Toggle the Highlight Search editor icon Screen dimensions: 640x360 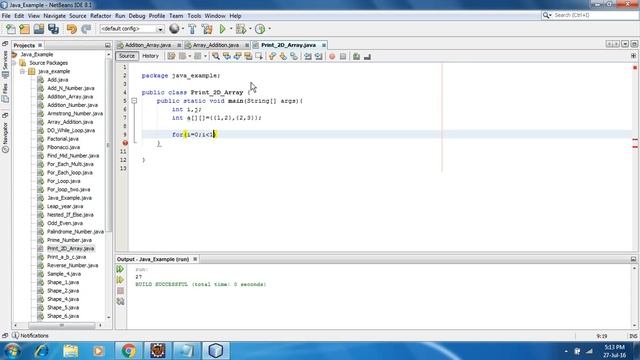pyautogui.click(x=248, y=56)
